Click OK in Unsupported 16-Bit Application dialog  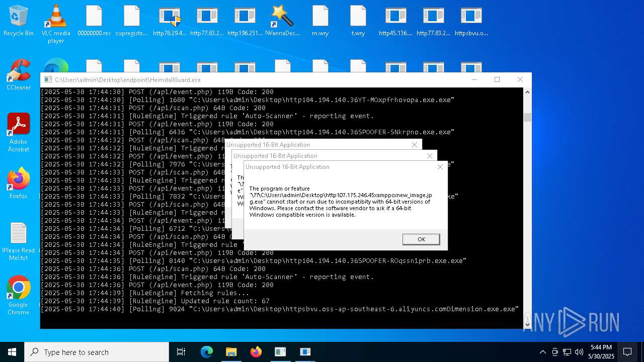[421, 239]
